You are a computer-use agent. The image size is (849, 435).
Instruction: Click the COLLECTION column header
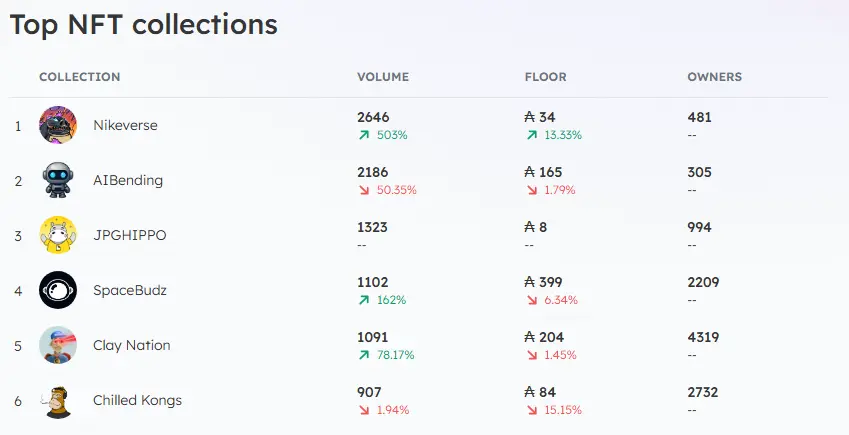coord(79,77)
